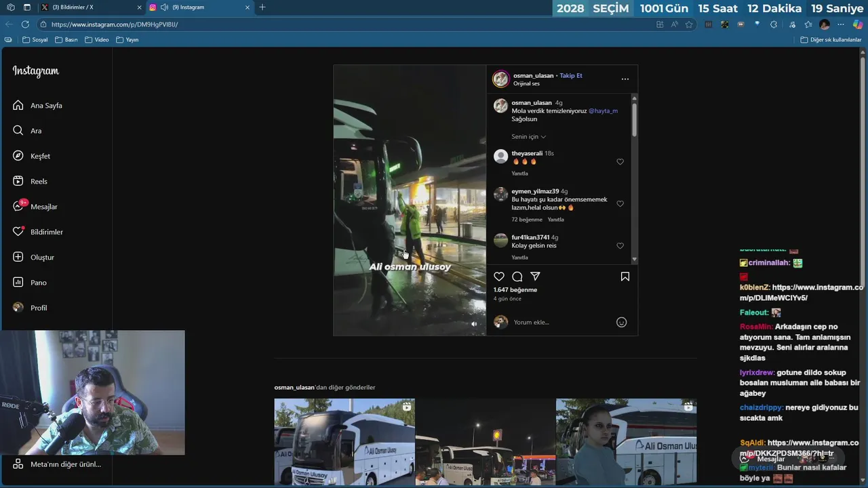
Task: Open Diğer sık kullanılanlar folder
Action: 831,40
